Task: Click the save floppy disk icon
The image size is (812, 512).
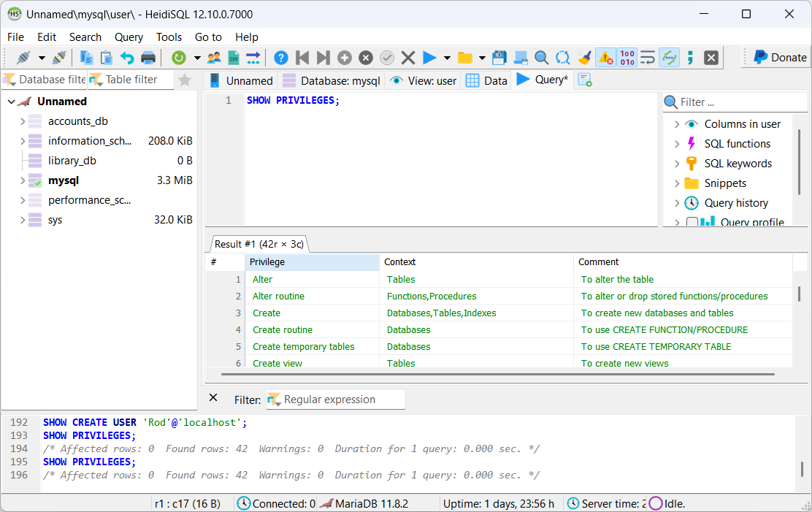Action: pyautogui.click(x=499, y=58)
